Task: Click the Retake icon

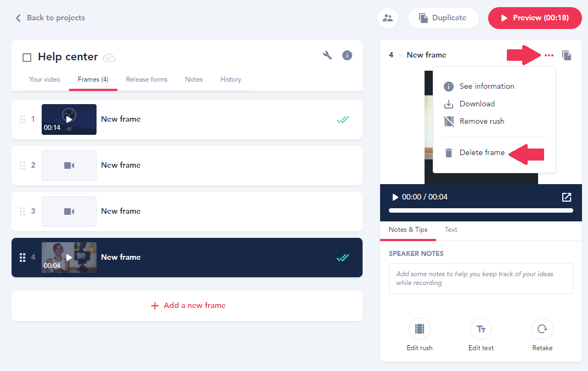Action: [x=542, y=329]
